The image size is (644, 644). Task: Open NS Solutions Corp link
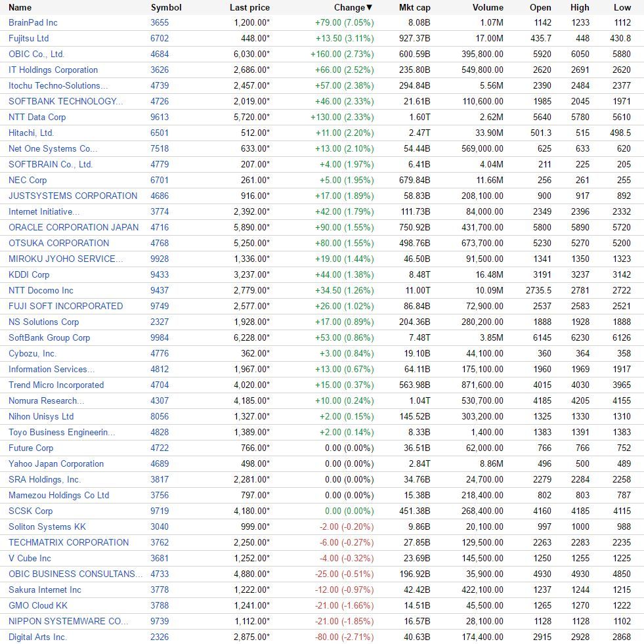[43, 322]
